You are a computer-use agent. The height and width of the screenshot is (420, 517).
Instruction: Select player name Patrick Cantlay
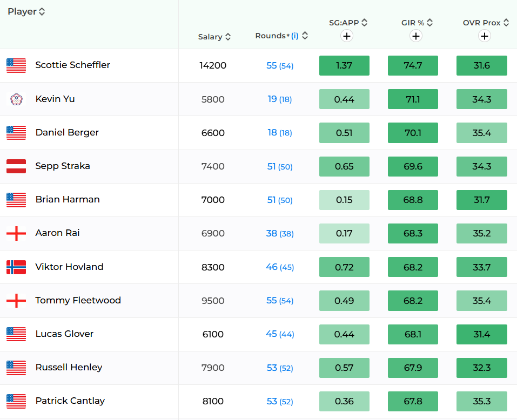(x=70, y=401)
